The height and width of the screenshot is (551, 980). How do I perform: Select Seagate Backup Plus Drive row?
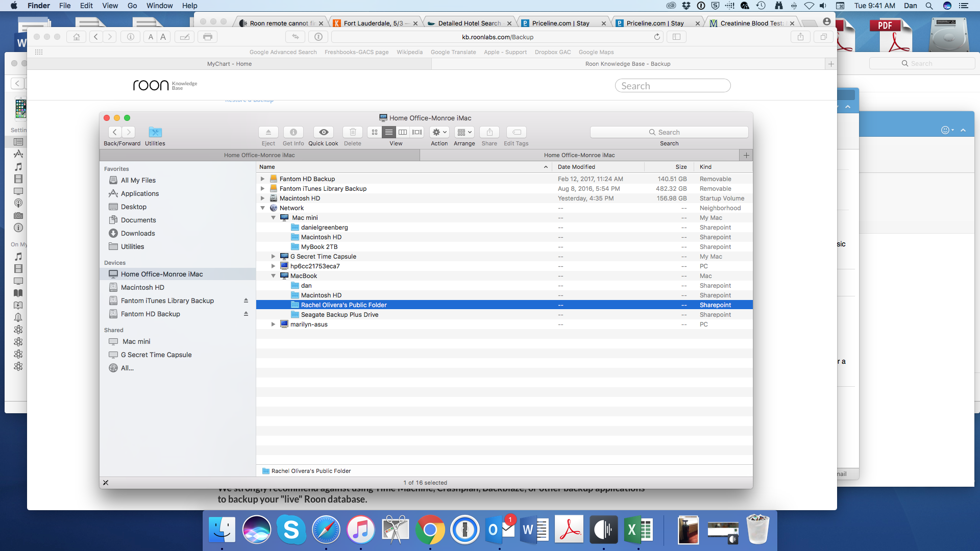coord(504,315)
